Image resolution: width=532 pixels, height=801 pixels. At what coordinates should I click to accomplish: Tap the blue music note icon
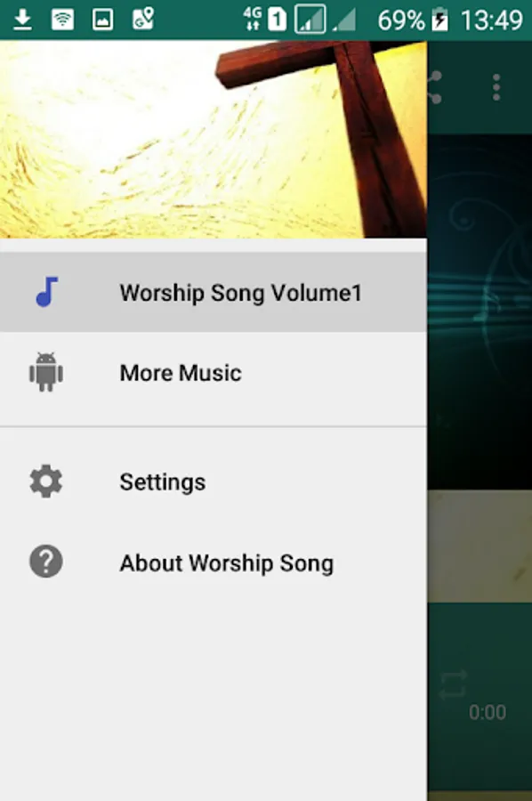(46, 292)
